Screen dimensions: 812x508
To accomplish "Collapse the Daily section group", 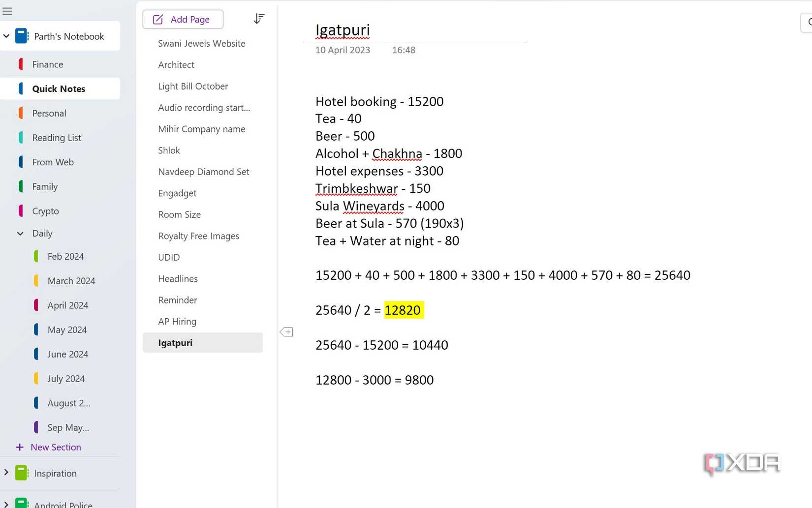I will pos(20,233).
